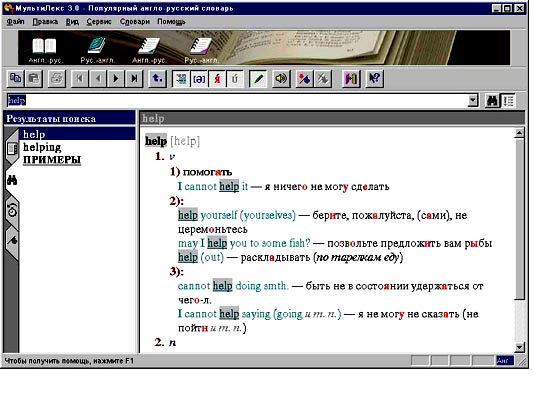The image size is (533, 400).
Task: Click the print icon in toolbar
Action: pyautogui.click(x=56, y=79)
